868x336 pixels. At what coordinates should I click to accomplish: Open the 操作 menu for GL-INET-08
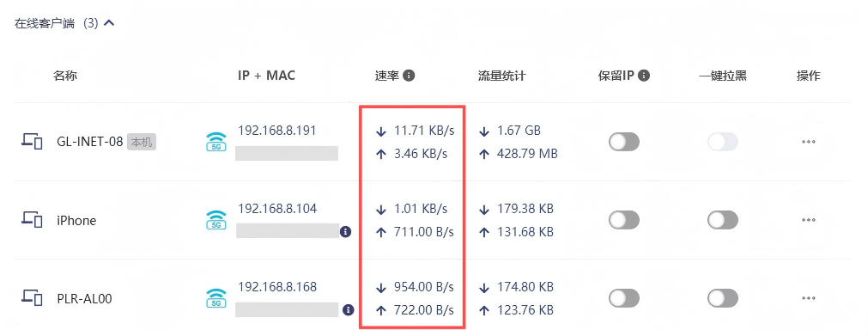tap(809, 142)
